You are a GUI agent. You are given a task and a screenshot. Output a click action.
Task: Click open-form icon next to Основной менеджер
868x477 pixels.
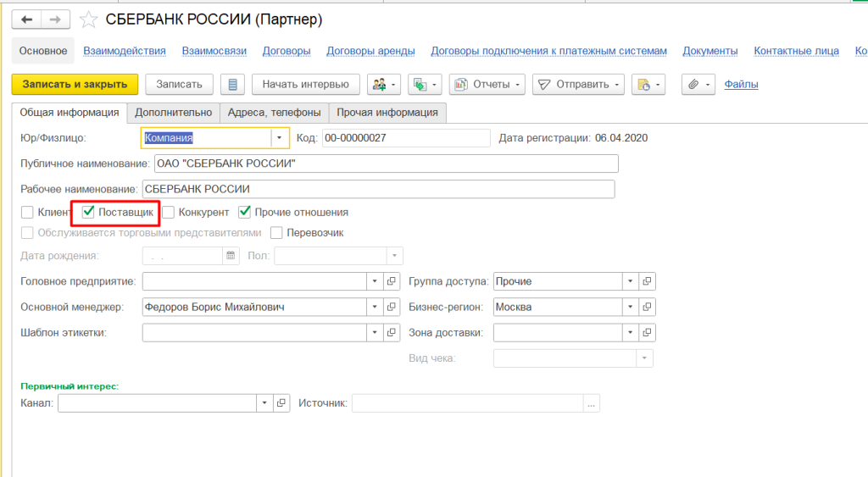pyautogui.click(x=392, y=307)
